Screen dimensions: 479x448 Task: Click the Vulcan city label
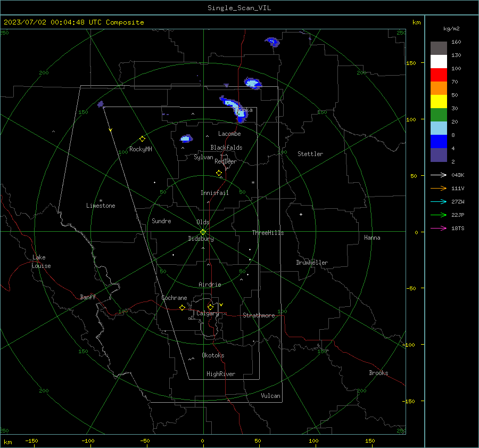point(270,396)
